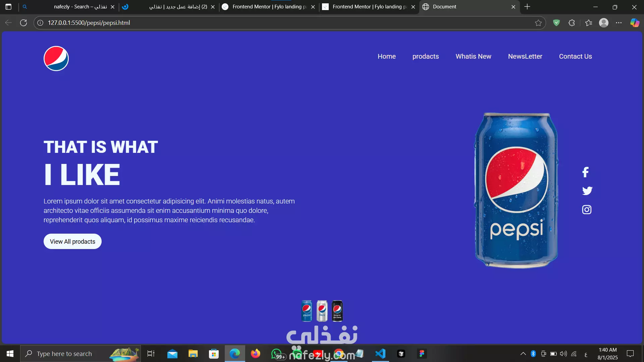Open the Mail app from taskbar

click(172, 354)
